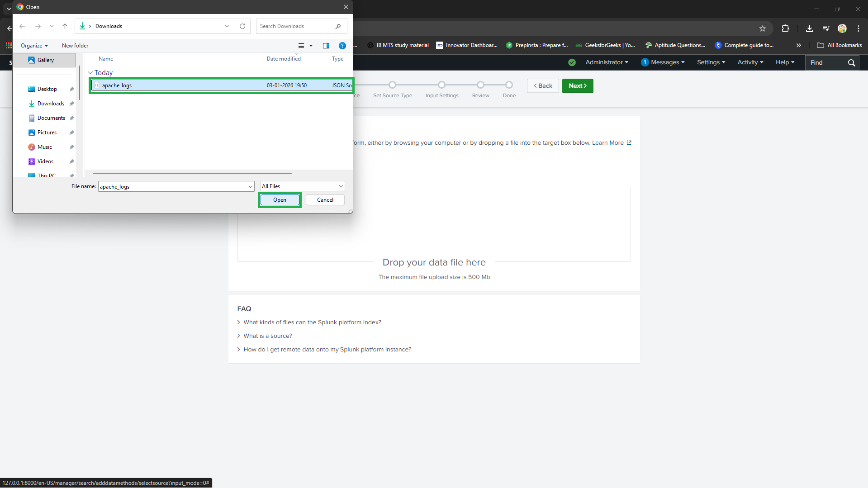The width and height of the screenshot is (868, 488).
Task: Open the Messages menu
Action: [x=663, y=62]
